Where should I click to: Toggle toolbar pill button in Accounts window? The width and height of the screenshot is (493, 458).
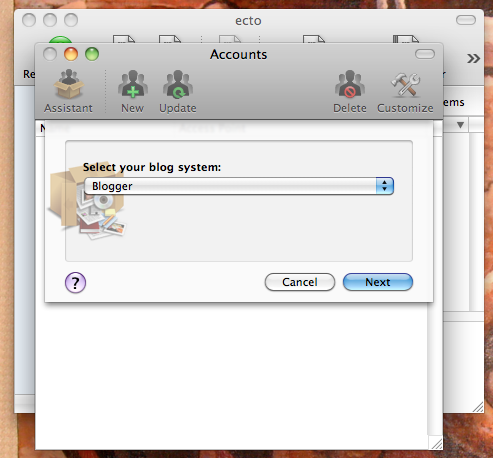pyautogui.click(x=425, y=54)
